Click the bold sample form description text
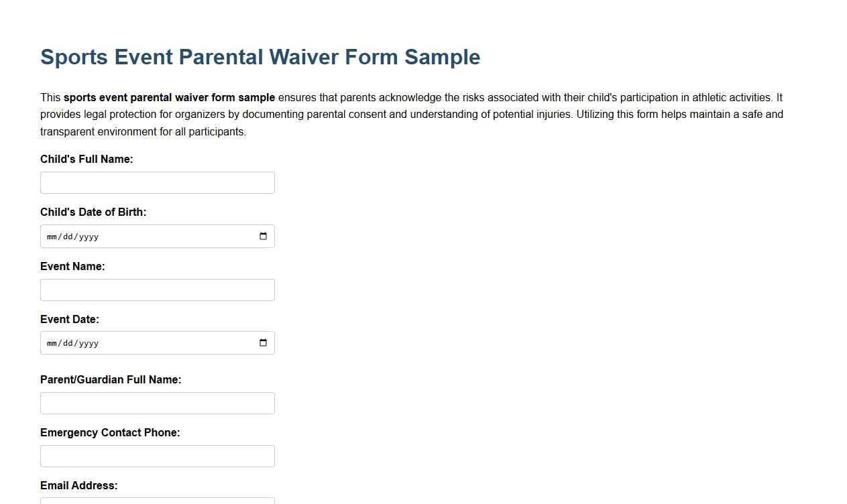The image size is (847, 504). pyautogui.click(x=168, y=97)
